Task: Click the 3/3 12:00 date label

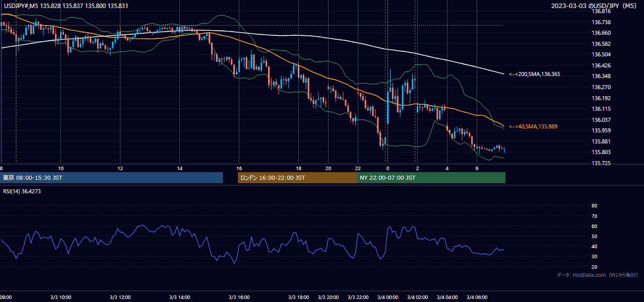Action: [120, 297]
